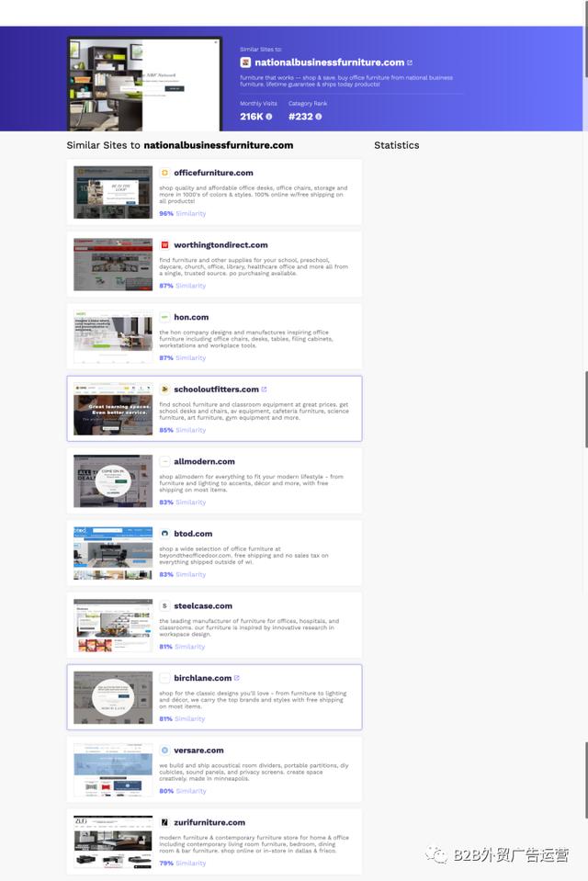Screen dimensions: 588x881
Task: Click the schooloutfitters.com preview thumbnail
Action: (x=113, y=409)
